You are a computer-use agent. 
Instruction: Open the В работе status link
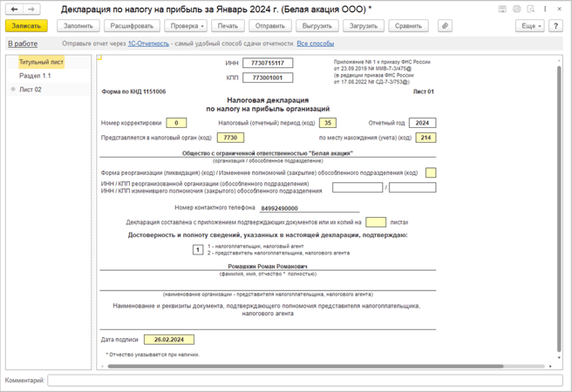(x=23, y=44)
